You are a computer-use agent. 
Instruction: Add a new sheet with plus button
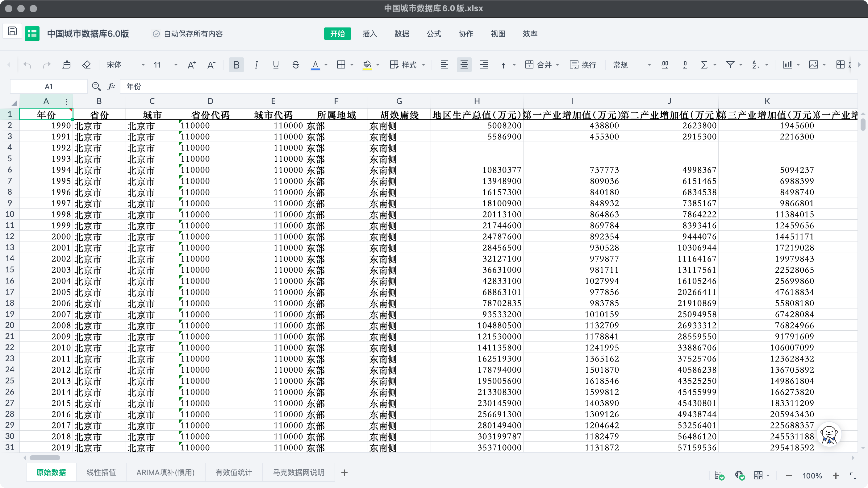pyautogui.click(x=344, y=473)
